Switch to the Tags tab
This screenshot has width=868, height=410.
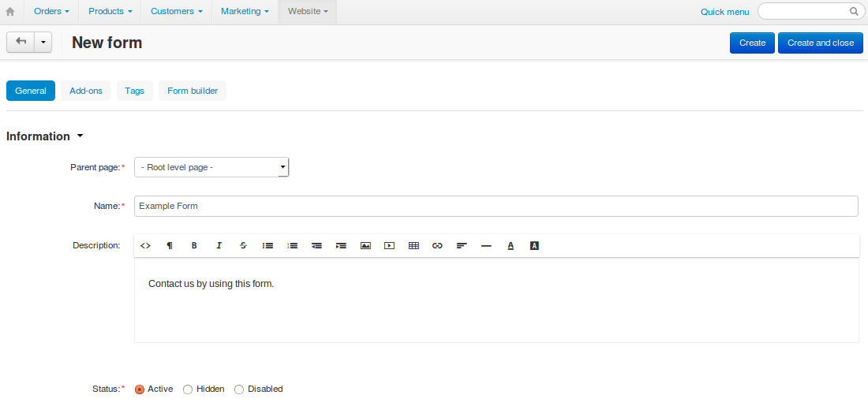coord(134,91)
